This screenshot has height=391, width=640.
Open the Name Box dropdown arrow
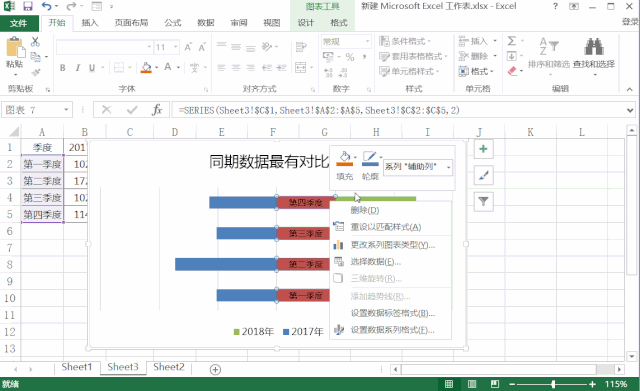coord(66,110)
